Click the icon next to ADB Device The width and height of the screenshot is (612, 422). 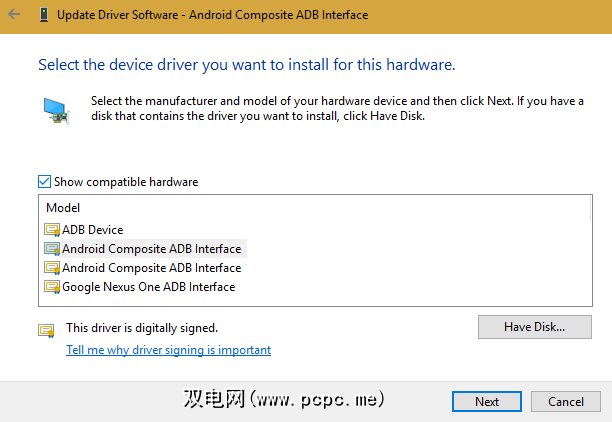tap(53, 230)
